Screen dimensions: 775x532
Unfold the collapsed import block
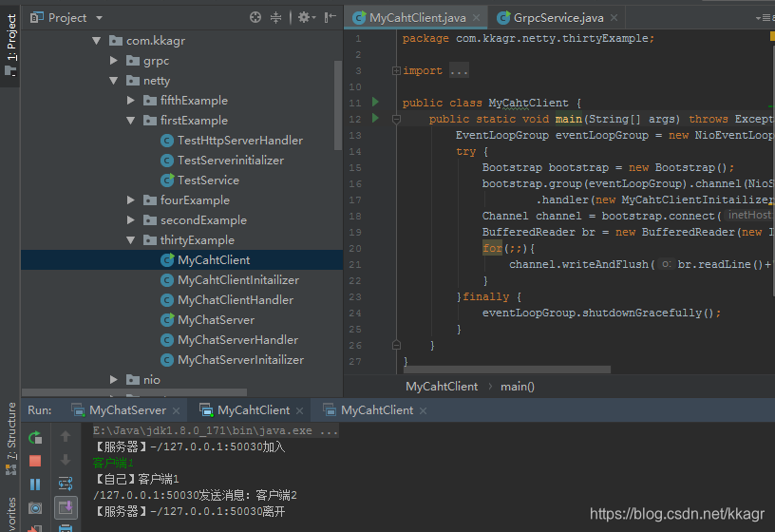tap(396, 70)
